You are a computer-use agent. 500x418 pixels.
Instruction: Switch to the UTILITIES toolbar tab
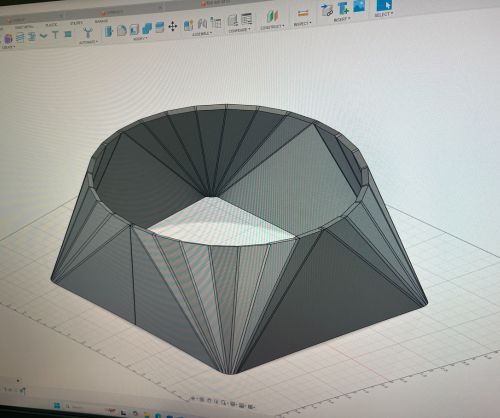(76, 23)
